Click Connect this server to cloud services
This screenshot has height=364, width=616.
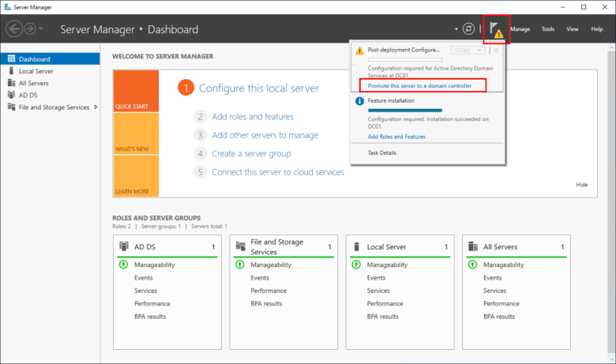pos(278,172)
